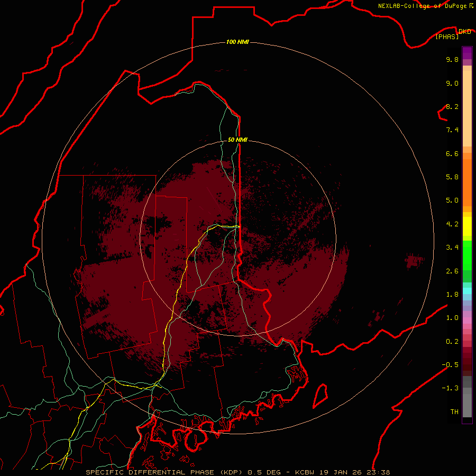Click the bright green swatch in color bar

(x=467, y=254)
